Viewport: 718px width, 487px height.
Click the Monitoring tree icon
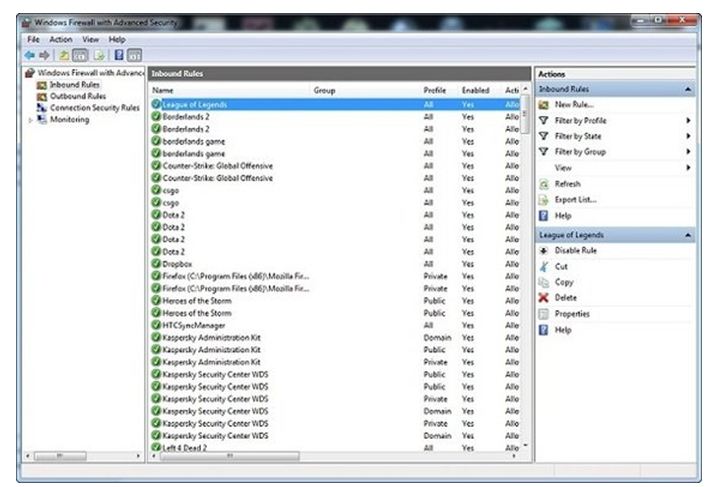[42, 119]
